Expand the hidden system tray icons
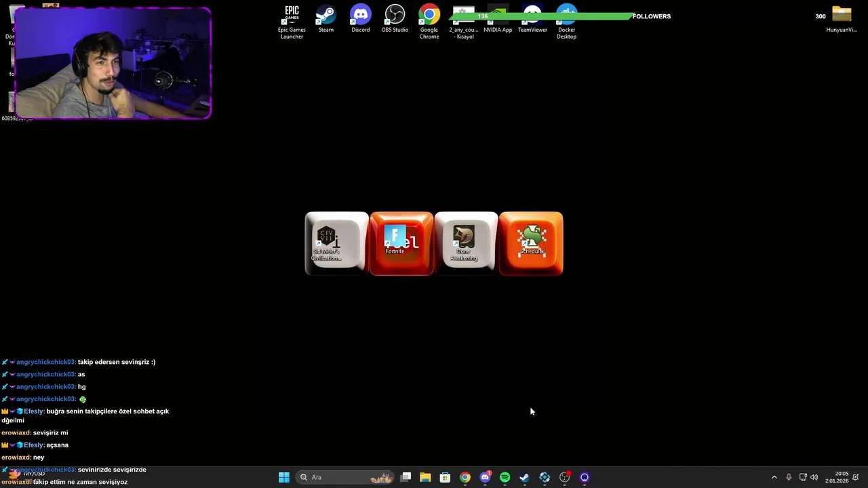 coord(774,477)
